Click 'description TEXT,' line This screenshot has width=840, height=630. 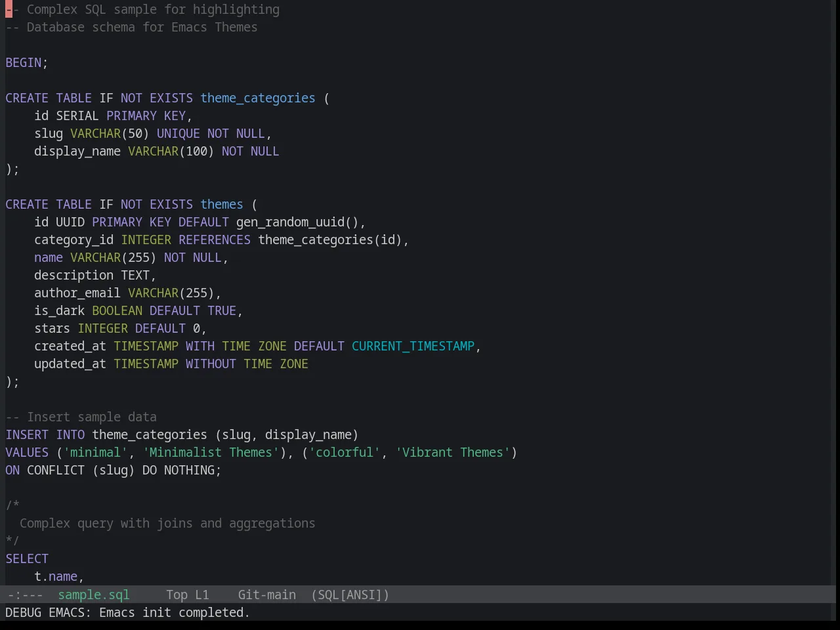[95, 275]
